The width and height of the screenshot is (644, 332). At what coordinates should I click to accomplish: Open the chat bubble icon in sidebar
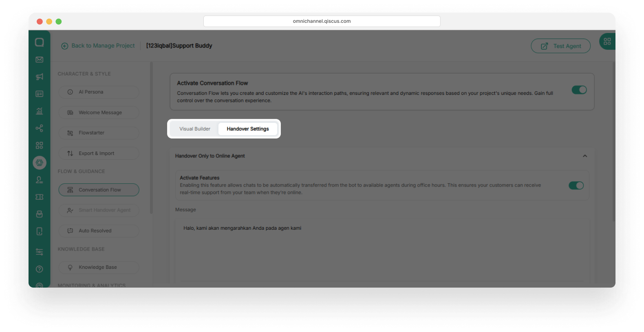click(x=40, y=42)
